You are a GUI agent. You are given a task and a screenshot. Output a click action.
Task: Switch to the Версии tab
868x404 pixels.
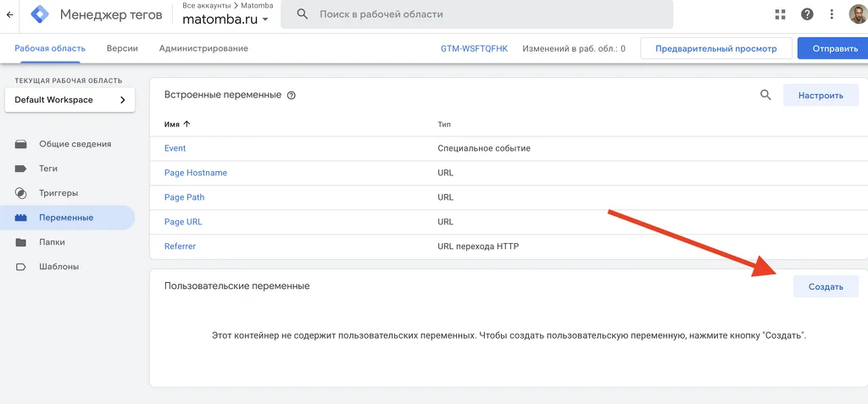coord(122,49)
